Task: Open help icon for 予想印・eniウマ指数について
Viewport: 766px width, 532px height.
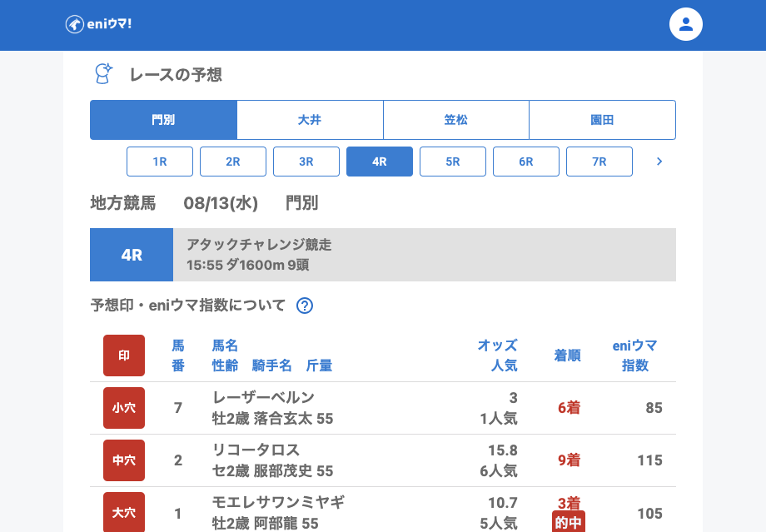Action: [x=305, y=306]
